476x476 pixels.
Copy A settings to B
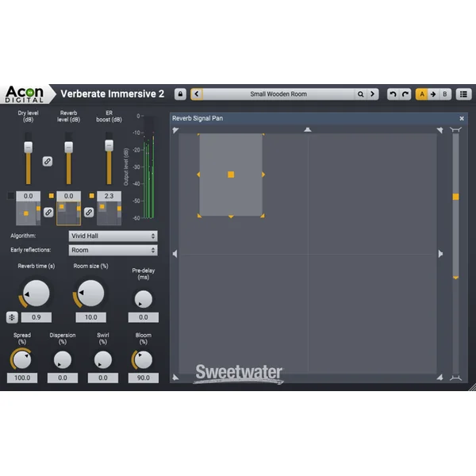point(433,94)
